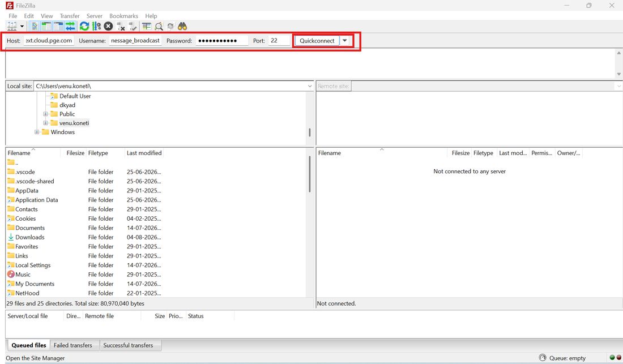Select dkyad folder in local tree
The width and height of the screenshot is (623, 364).
(x=67, y=105)
